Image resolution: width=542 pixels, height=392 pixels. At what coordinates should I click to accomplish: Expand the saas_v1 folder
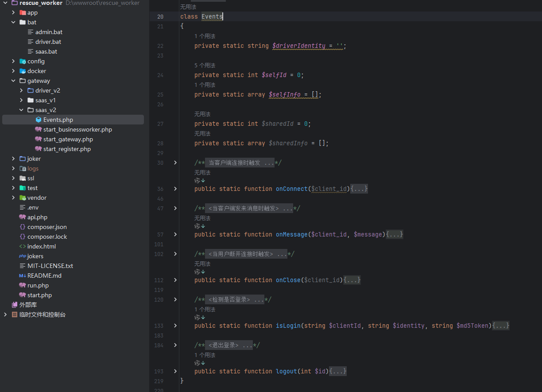pos(21,101)
